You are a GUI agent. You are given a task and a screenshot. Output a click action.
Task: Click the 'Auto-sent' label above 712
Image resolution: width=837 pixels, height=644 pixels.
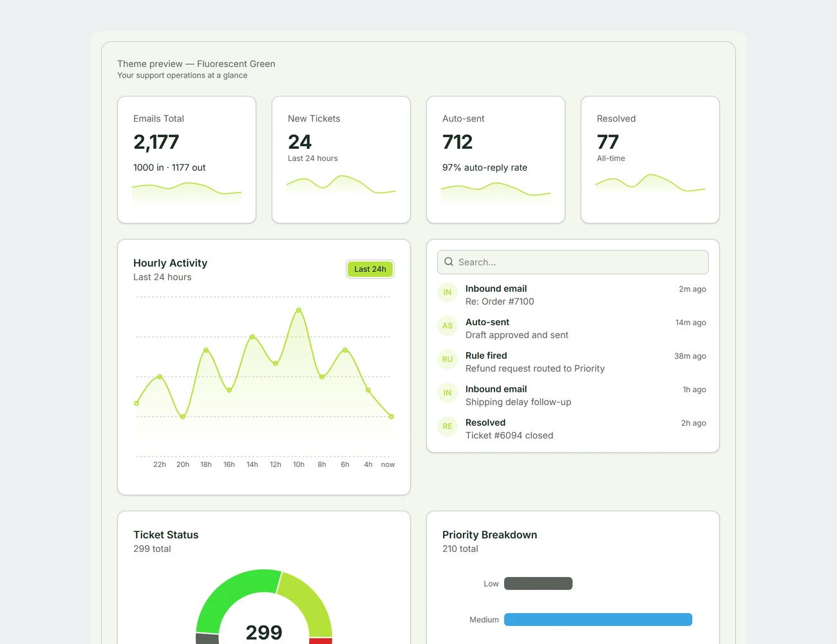[464, 118]
